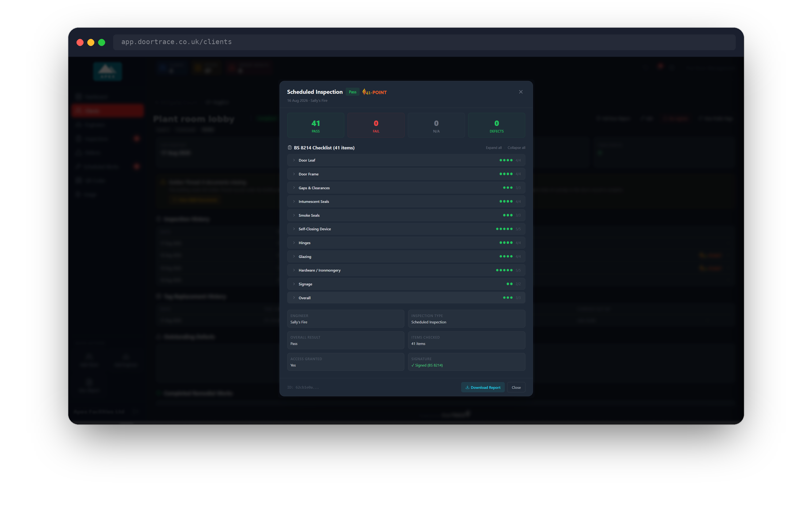Click the Collapse all link
The height and width of the screenshot is (522, 812).
tap(516, 148)
